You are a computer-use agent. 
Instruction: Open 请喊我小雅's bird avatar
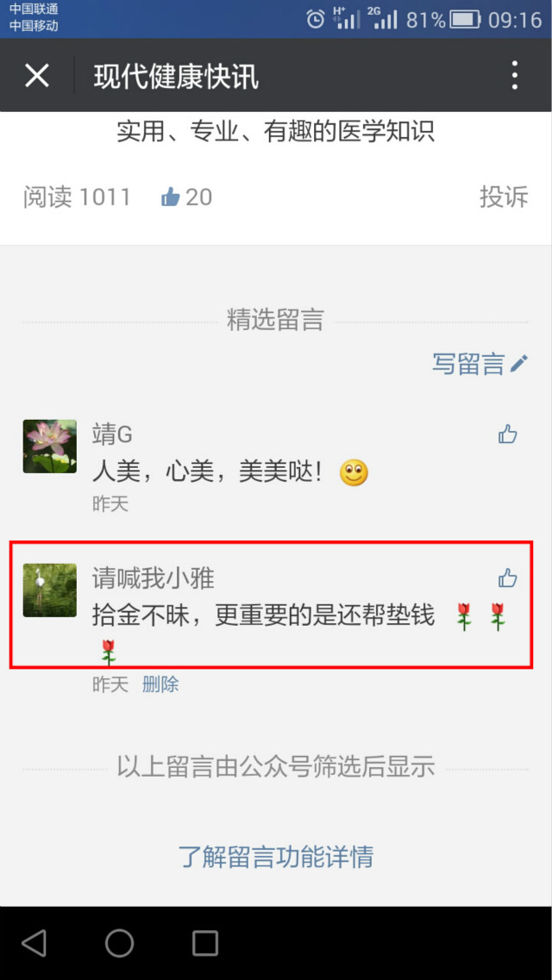[x=50, y=590]
